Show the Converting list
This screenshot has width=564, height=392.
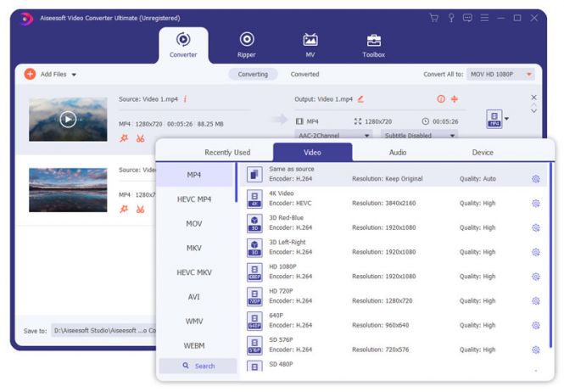(x=253, y=74)
